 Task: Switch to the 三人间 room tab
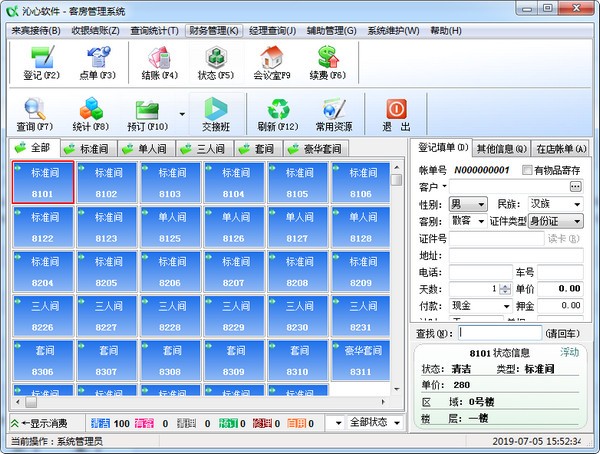click(x=205, y=149)
